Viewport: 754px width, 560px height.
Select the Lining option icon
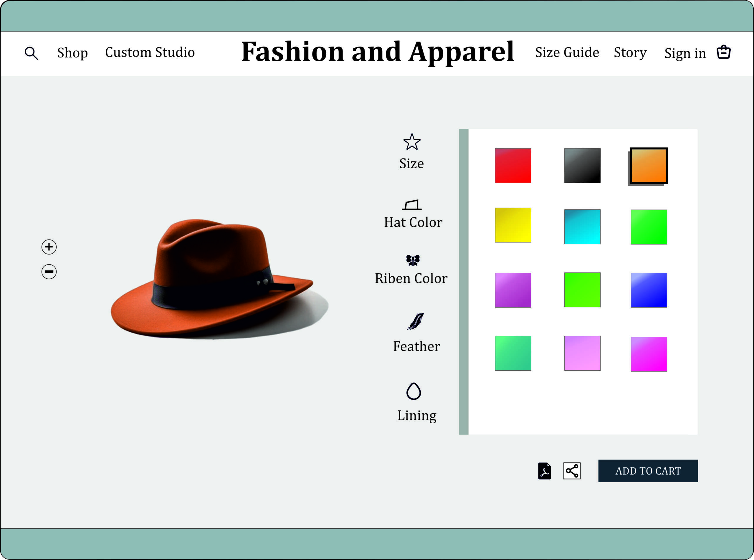click(414, 391)
